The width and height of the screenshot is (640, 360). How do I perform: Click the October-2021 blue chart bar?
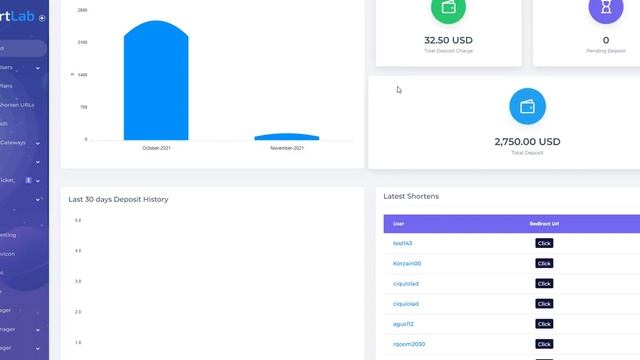tap(156, 80)
